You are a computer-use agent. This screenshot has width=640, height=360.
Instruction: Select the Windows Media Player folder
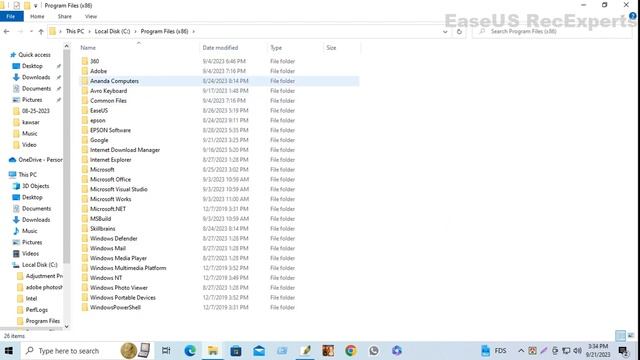(118, 258)
